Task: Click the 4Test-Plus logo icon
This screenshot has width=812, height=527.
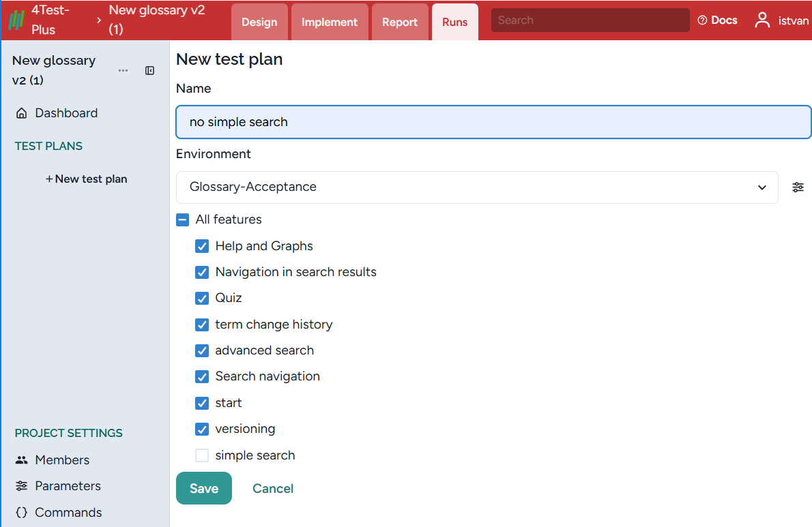Action: tap(15, 20)
